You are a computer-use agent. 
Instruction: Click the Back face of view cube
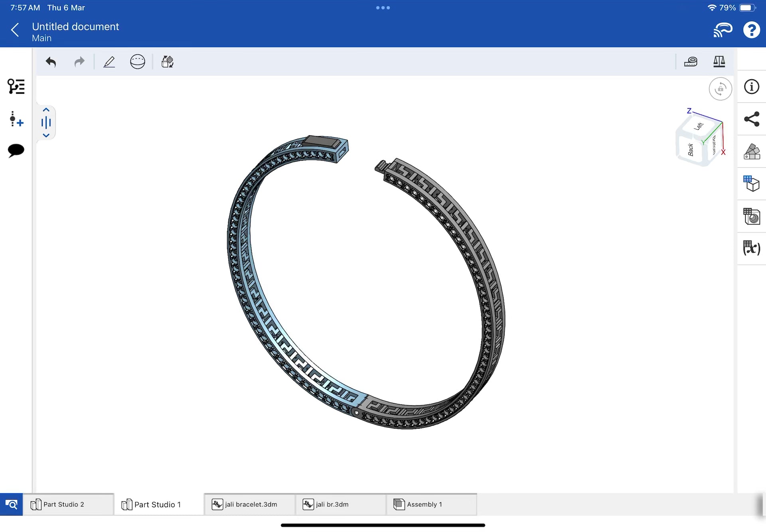[x=690, y=150]
